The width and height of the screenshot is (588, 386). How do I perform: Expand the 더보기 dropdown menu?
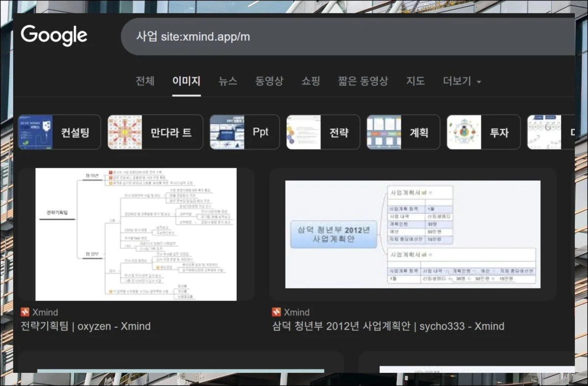(x=462, y=81)
